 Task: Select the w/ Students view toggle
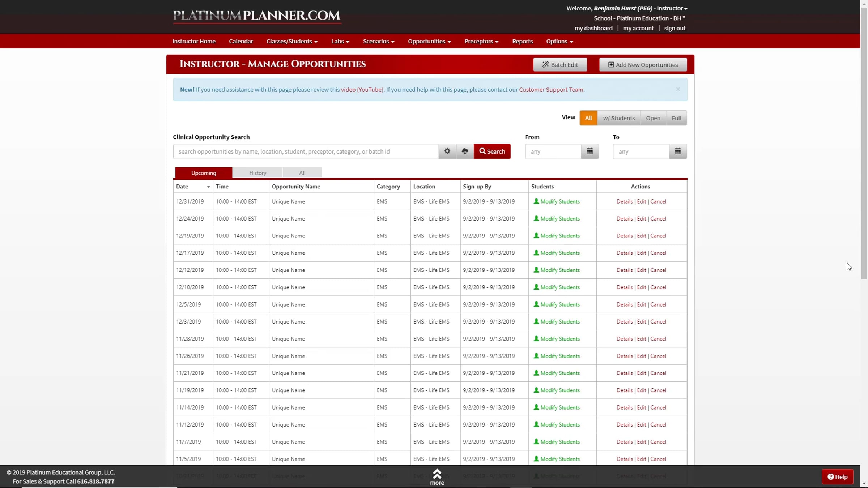tap(618, 118)
